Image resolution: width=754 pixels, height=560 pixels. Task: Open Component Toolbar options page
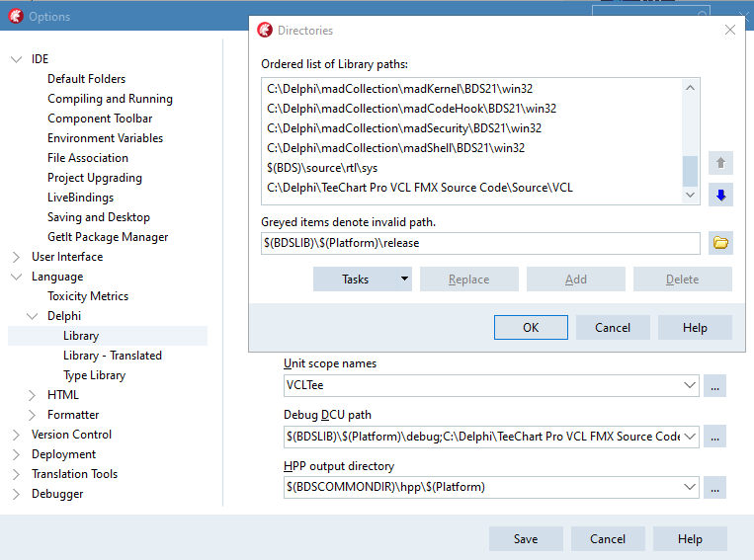point(100,119)
